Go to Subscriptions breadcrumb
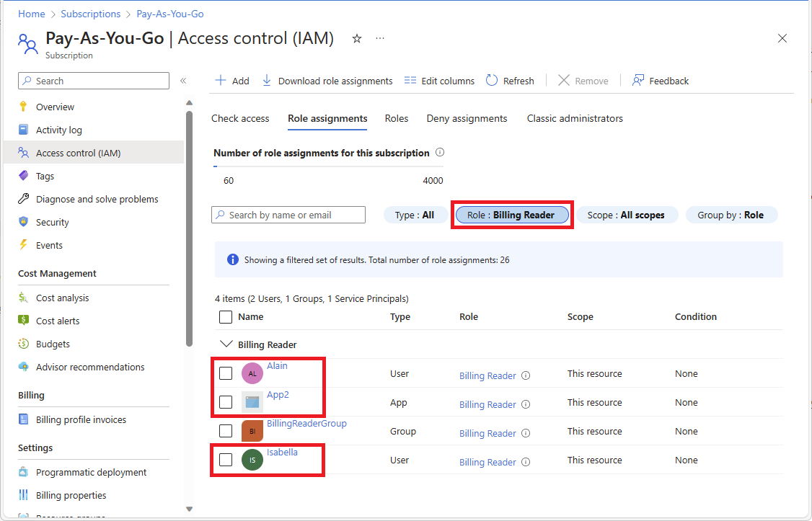 [91, 14]
